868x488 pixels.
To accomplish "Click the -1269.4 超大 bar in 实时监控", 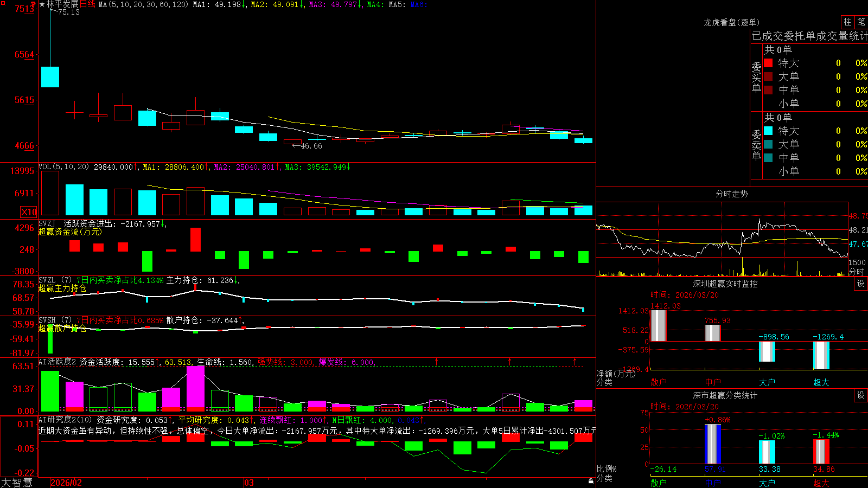I will 821,356.
